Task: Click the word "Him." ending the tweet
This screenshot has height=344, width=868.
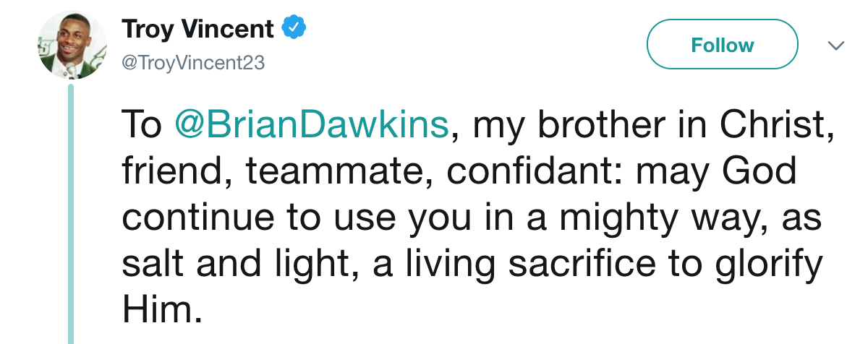Action: pyautogui.click(x=159, y=312)
